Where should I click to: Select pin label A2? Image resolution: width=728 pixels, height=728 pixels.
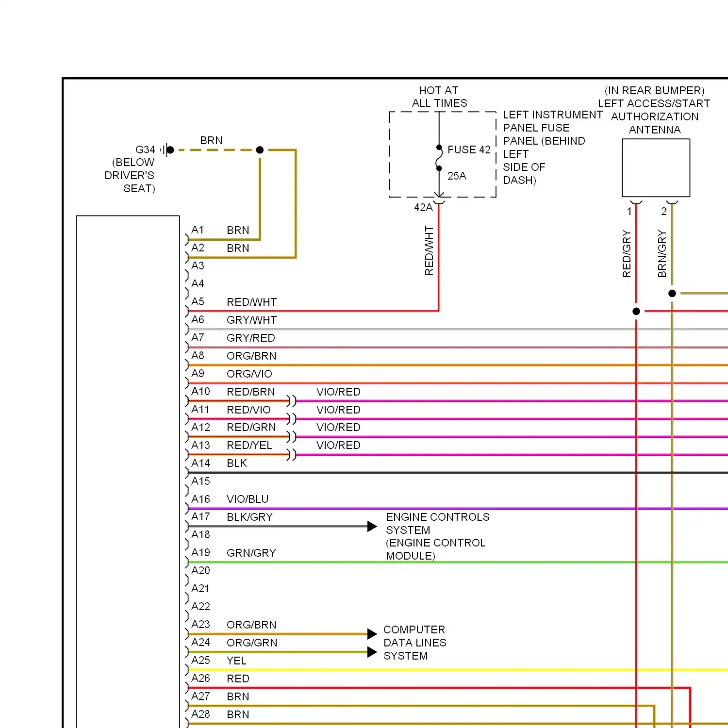198,248
